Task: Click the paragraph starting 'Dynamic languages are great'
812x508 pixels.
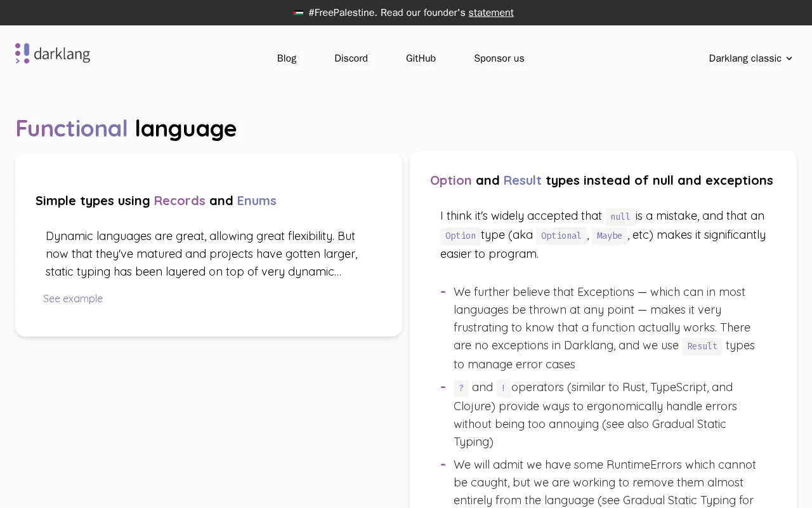Action: (x=203, y=254)
